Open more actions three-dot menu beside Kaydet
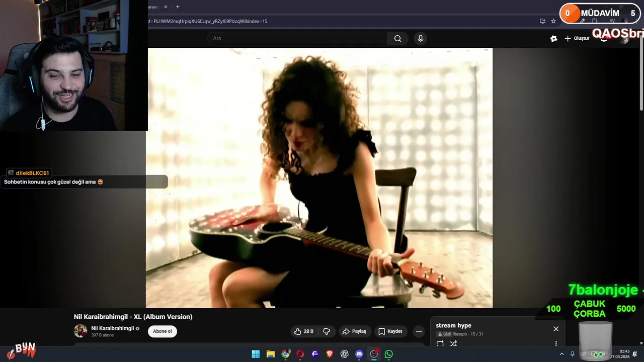The height and width of the screenshot is (362, 644). [x=419, y=331]
